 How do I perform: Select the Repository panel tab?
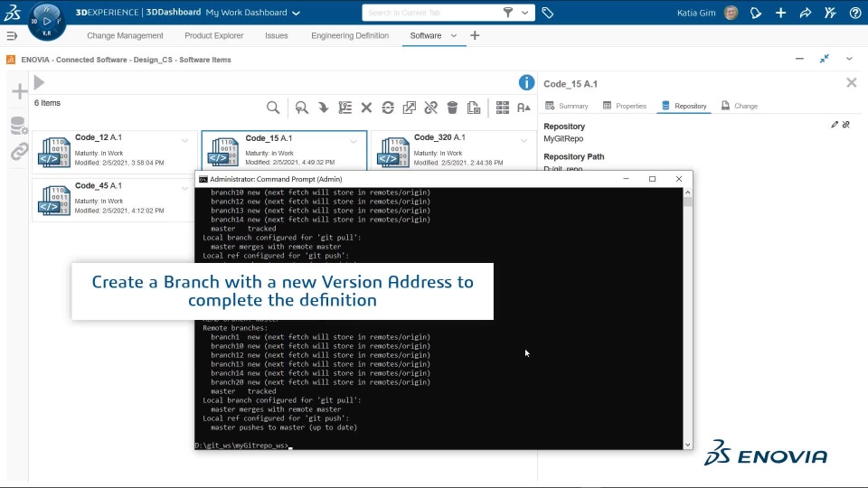(684, 106)
